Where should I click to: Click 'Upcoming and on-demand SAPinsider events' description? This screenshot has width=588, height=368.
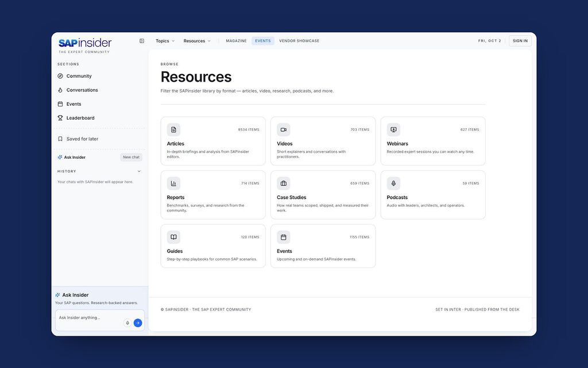(x=316, y=259)
